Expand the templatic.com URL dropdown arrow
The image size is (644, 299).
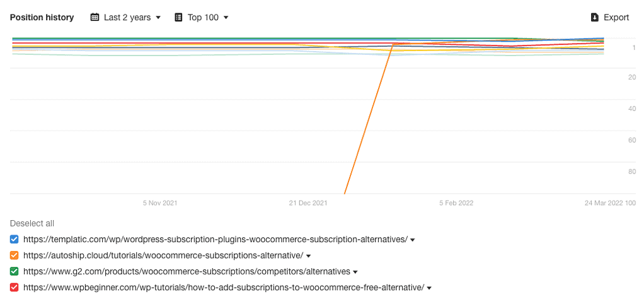coord(413,240)
